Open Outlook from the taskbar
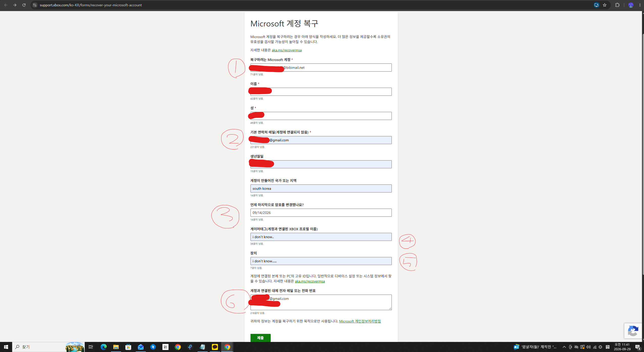The height and width of the screenshot is (352, 644). pyautogui.click(x=141, y=347)
